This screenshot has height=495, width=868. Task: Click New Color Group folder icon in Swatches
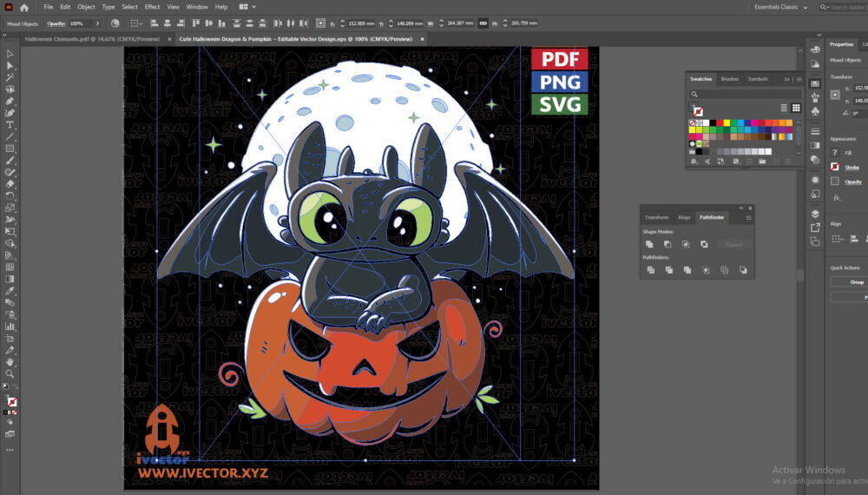click(762, 162)
